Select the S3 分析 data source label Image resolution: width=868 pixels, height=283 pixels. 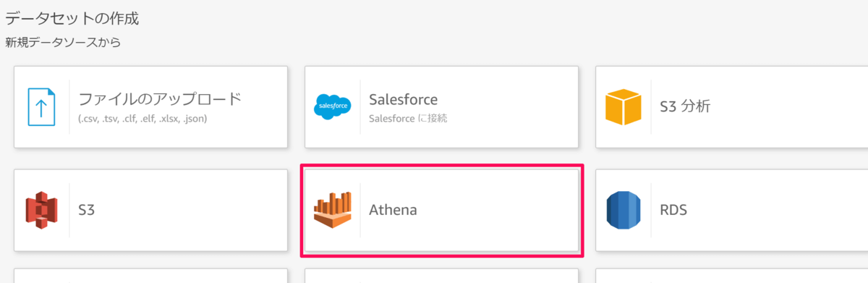click(x=685, y=106)
